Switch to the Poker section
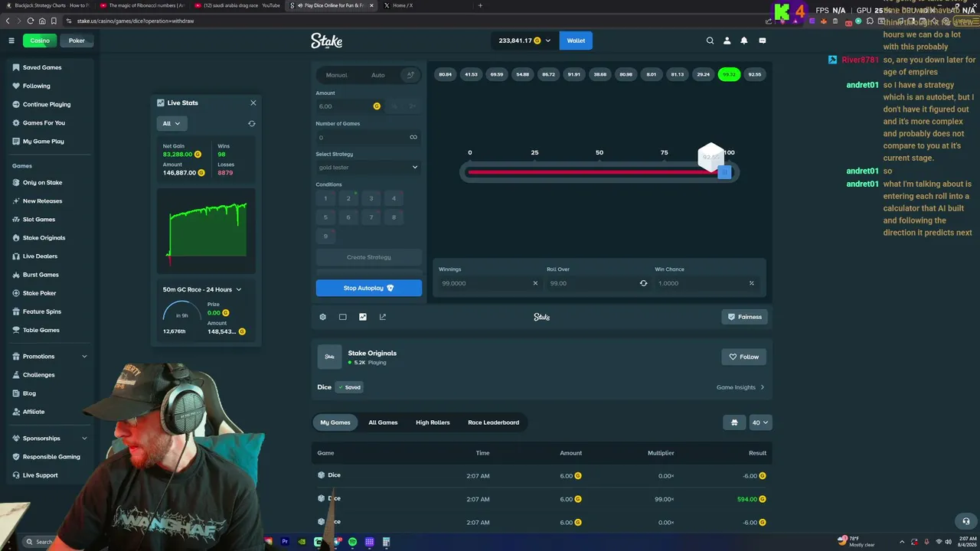The image size is (980, 551). click(77, 41)
